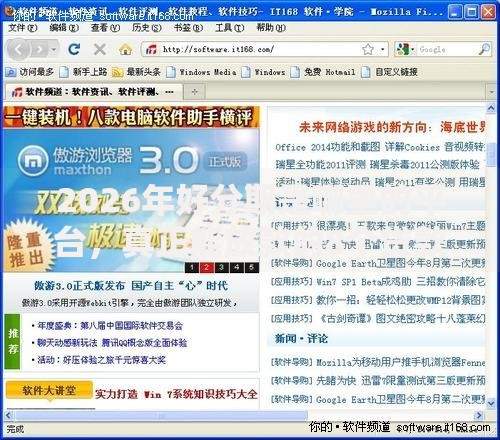This screenshot has width=500, height=440.
Task: Open 瑞星全功能2011评测 link
Action: (x=321, y=165)
